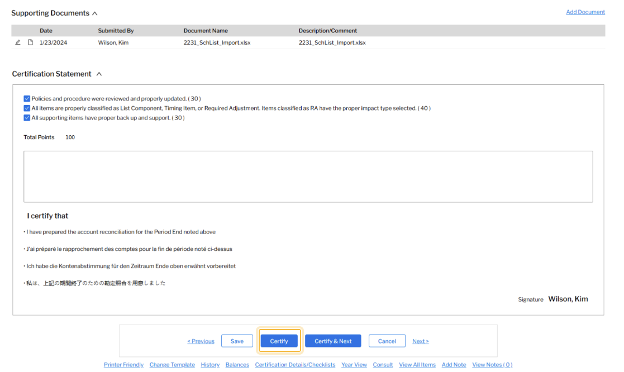Open the Change Template link
The width and height of the screenshot is (624, 372).
[172, 365]
